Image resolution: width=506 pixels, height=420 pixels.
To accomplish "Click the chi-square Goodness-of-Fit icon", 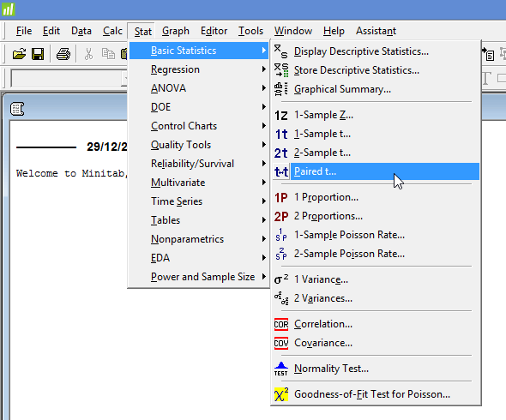I will pos(281,394).
